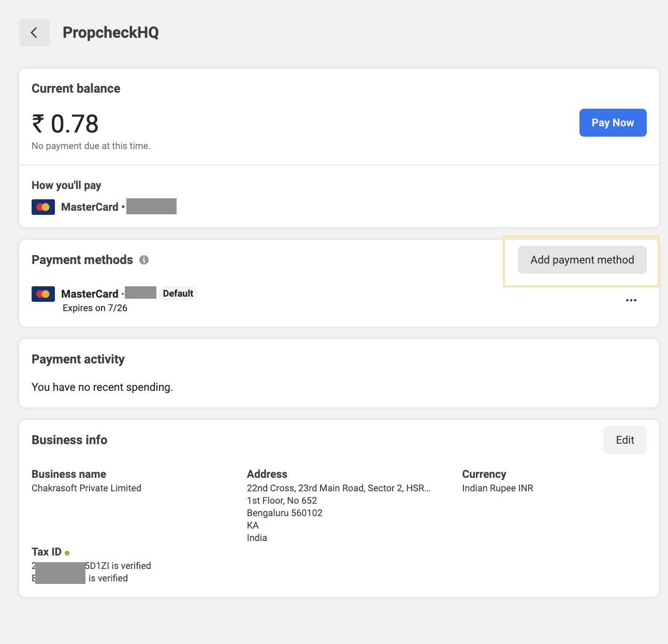Click the 'KA' state line
Image resolution: width=668 pixels, height=644 pixels.
click(253, 525)
